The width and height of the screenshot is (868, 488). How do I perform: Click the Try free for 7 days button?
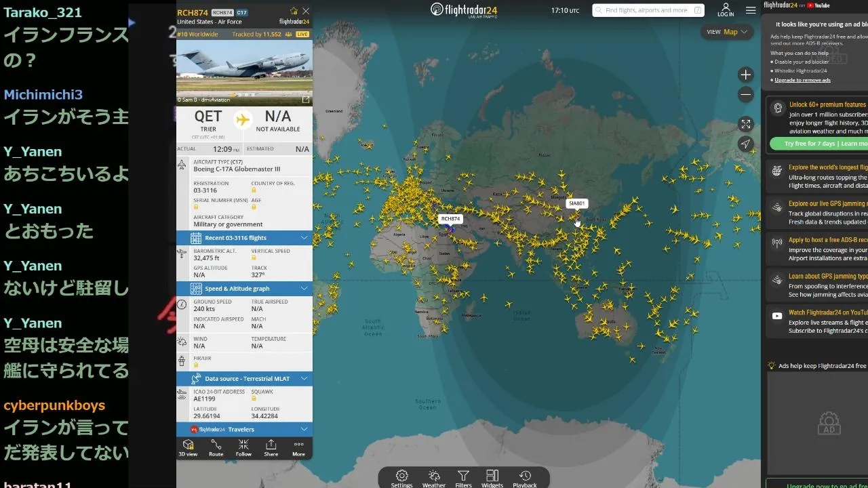point(819,144)
